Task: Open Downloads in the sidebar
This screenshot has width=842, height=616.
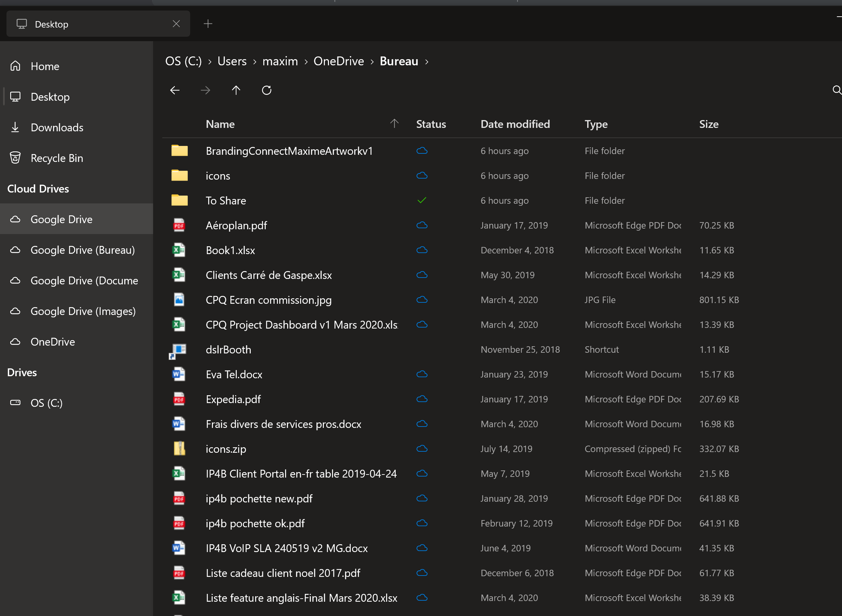Action: click(77, 128)
